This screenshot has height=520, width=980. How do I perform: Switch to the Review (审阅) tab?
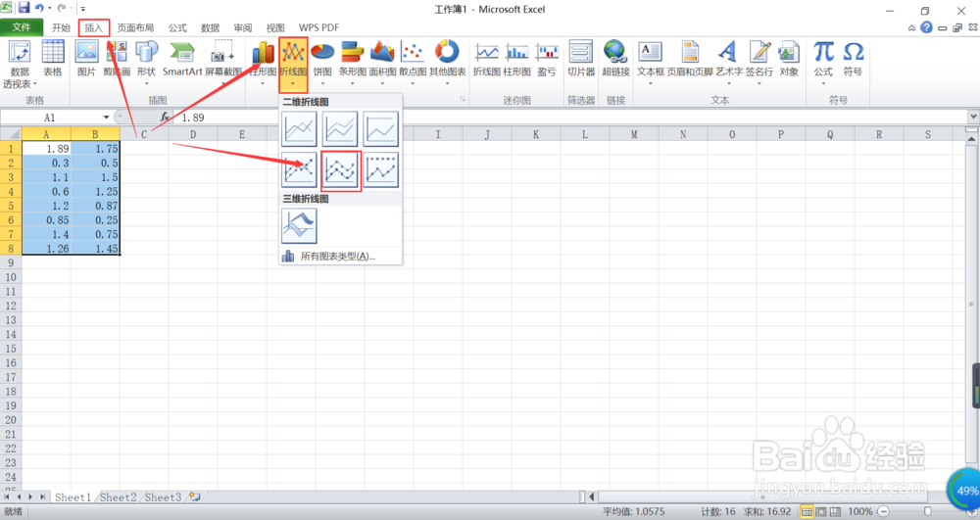point(242,27)
